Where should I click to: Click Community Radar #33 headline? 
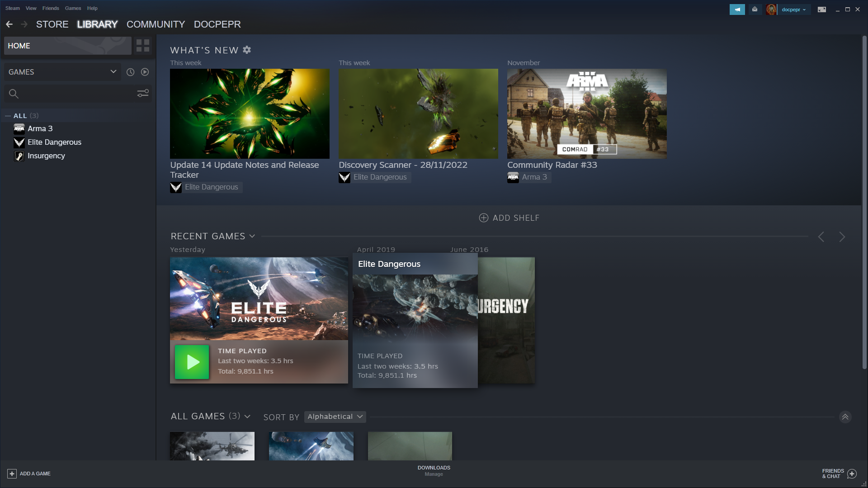(x=552, y=165)
